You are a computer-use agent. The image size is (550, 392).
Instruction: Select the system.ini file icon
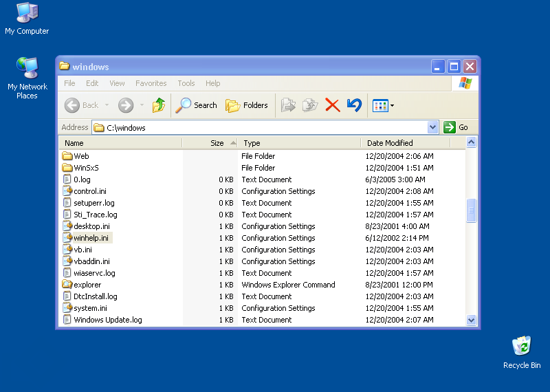(67, 308)
